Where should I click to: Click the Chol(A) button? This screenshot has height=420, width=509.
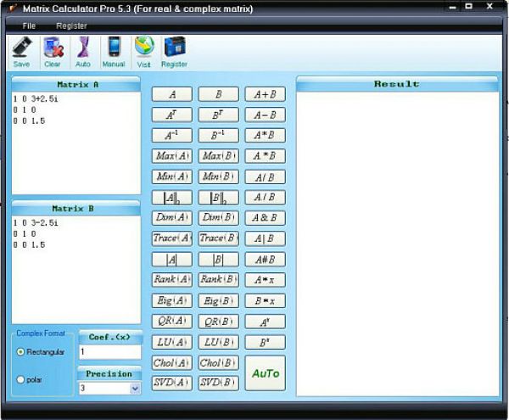click(x=172, y=362)
